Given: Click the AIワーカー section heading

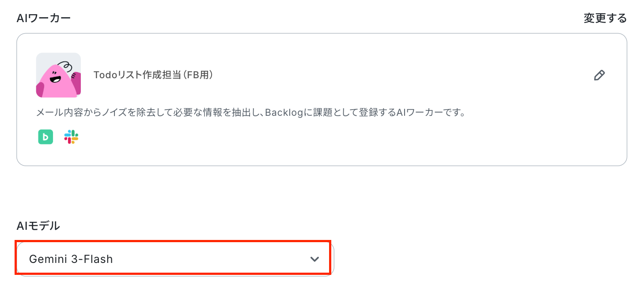Looking at the screenshot, I should coord(43,18).
